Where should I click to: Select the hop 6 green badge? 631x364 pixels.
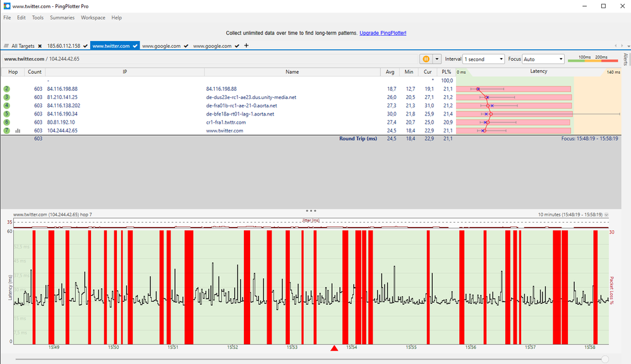7,122
